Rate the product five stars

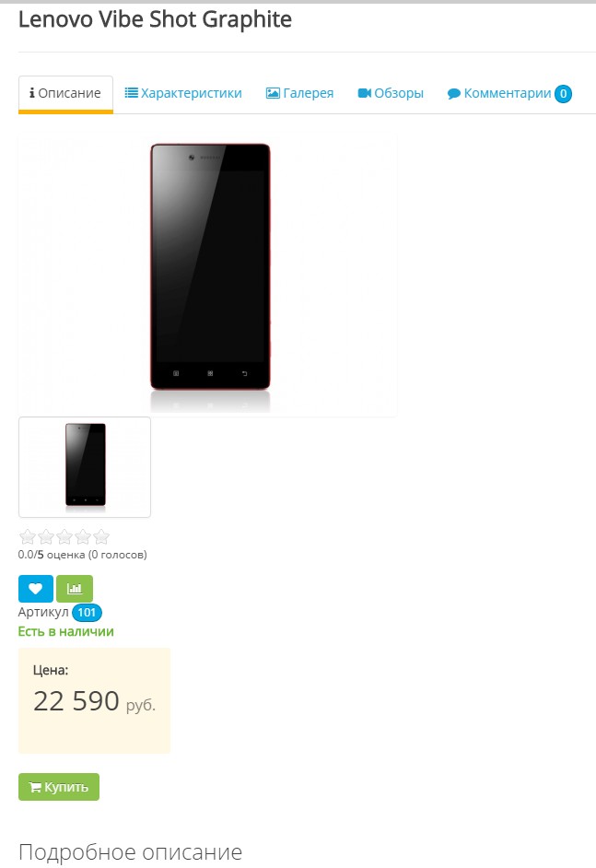click(x=101, y=537)
